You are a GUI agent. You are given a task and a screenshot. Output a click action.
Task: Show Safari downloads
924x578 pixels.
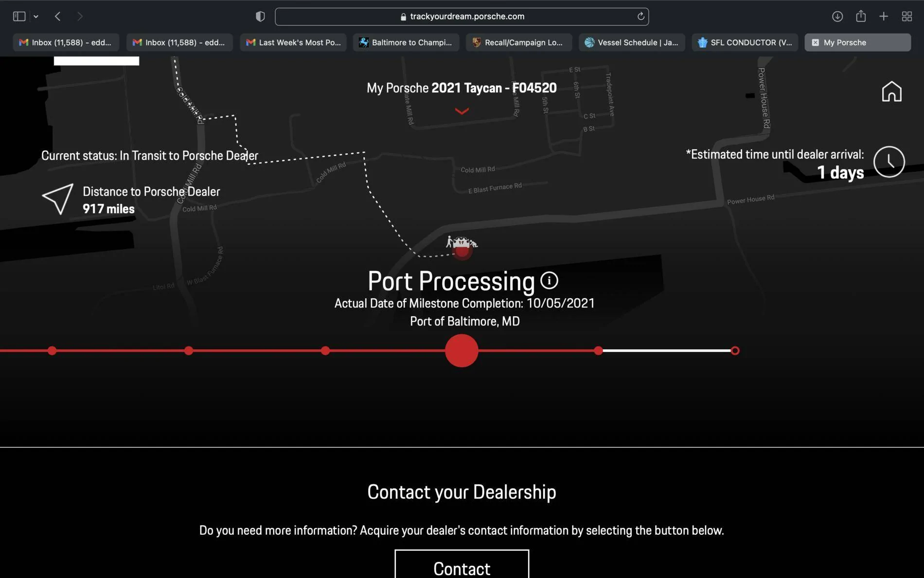tap(837, 17)
